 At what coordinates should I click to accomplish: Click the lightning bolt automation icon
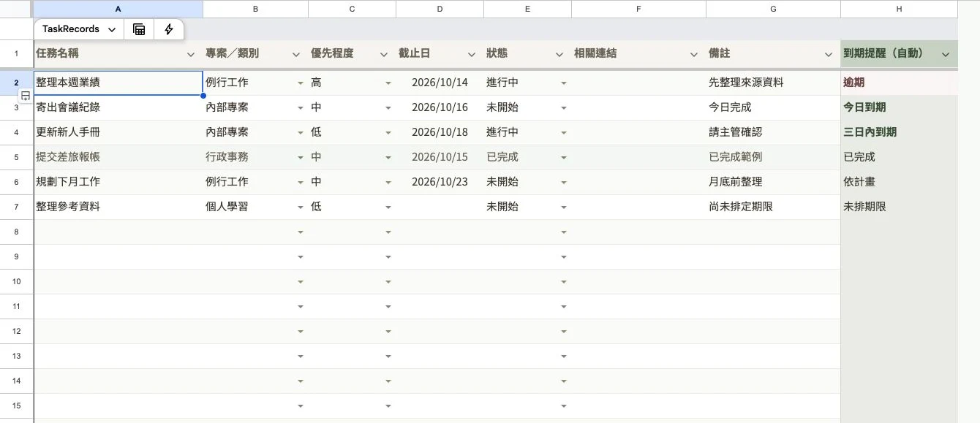pos(169,29)
